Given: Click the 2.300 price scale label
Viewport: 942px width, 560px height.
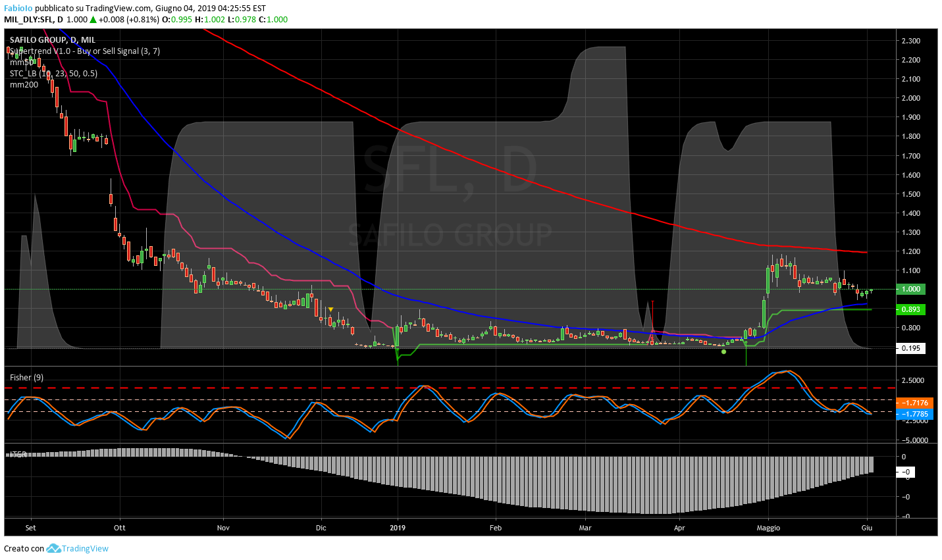Looking at the screenshot, I should 911,41.
